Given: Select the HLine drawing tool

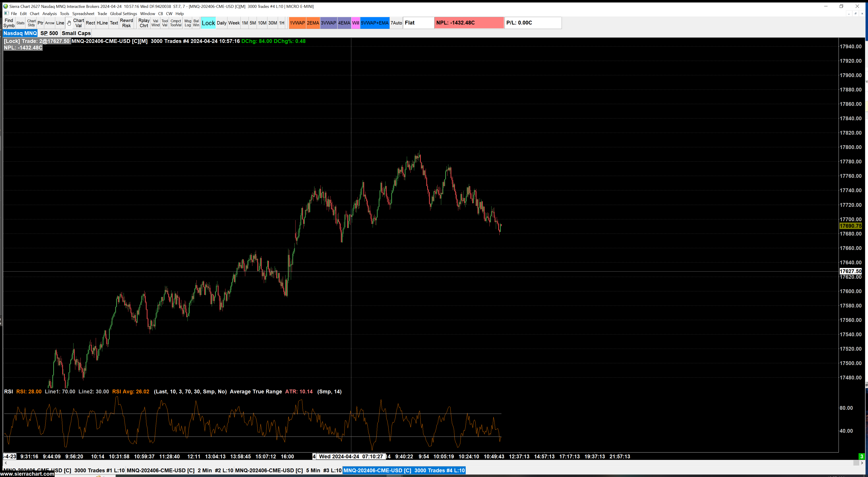Looking at the screenshot, I should point(102,23).
